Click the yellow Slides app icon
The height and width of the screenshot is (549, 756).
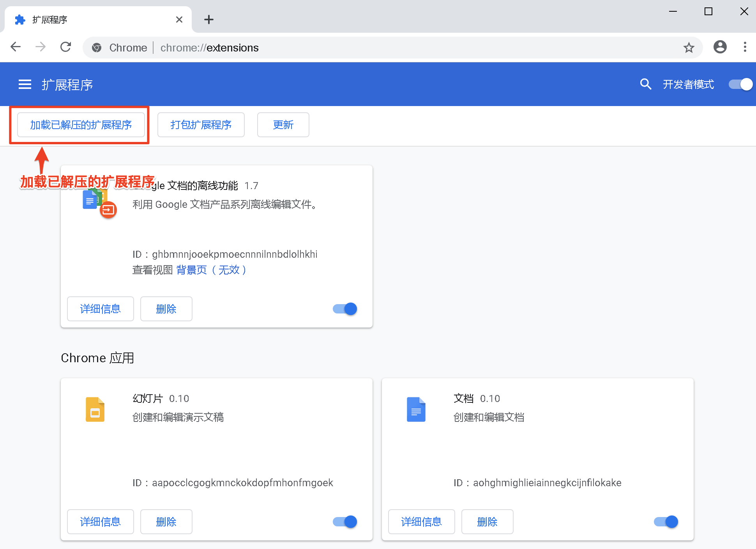[95, 409]
